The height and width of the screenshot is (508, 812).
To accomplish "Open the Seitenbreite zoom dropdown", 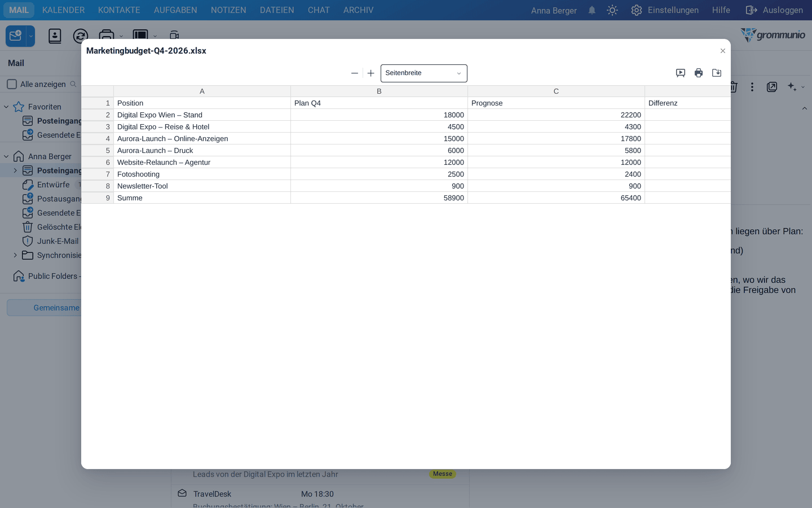I will pyautogui.click(x=423, y=73).
